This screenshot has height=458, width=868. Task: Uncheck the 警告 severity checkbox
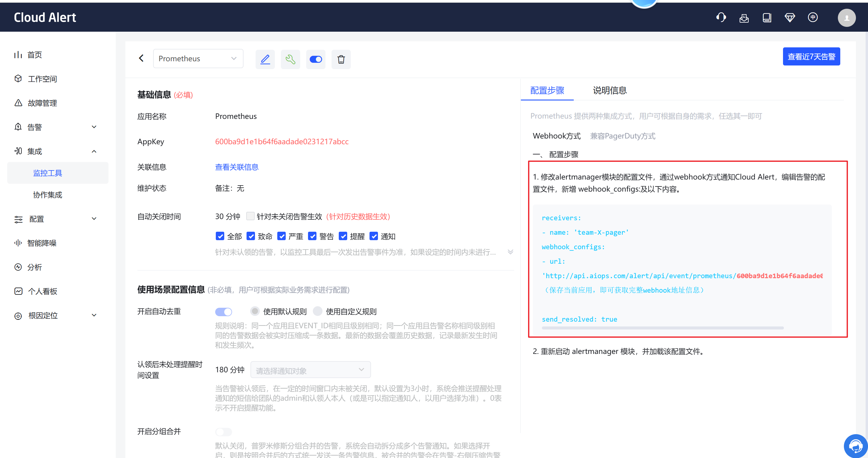click(312, 236)
